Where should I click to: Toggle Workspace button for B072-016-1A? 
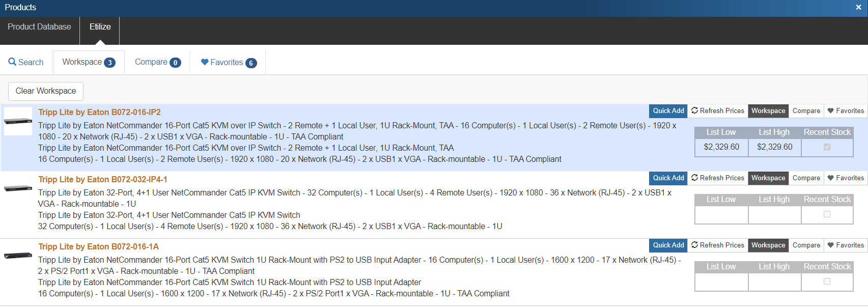pyautogui.click(x=768, y=245)
